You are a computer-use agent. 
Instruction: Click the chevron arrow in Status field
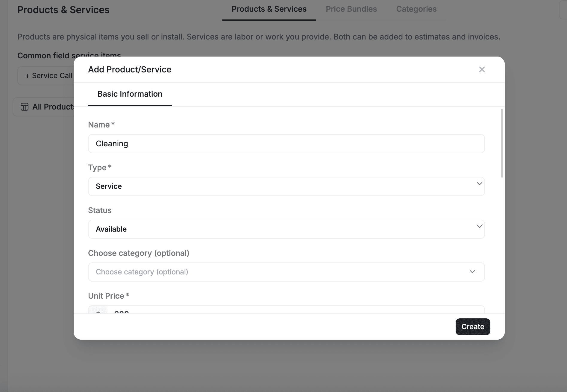pyautogui.click(x=479, y=226)
